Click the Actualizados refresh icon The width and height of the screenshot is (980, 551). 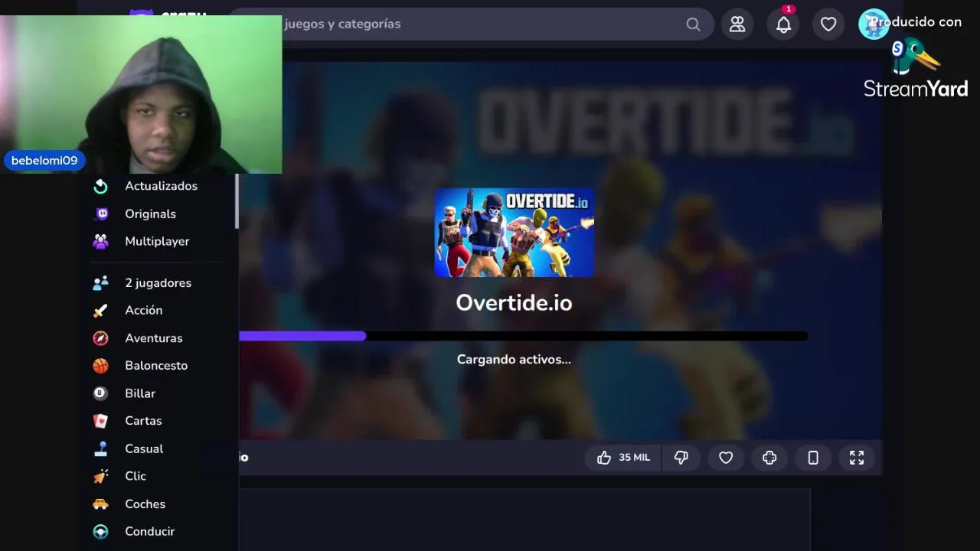(x=100, y=186)
